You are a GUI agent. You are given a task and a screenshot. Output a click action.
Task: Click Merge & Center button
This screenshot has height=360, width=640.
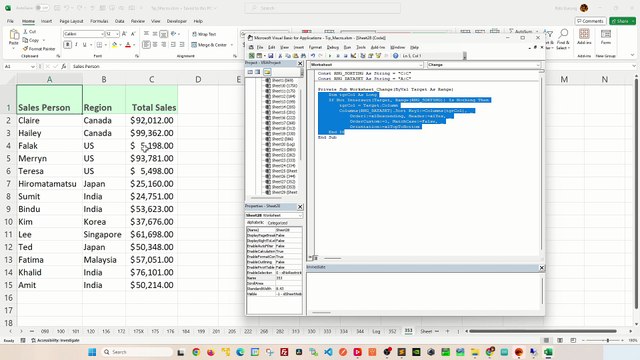[x=209, y=45]
